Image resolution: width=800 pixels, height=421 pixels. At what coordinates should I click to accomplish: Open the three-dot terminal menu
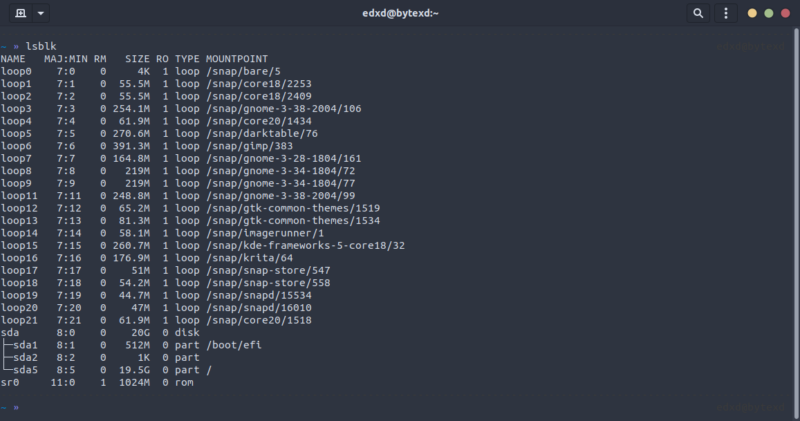(726, 14)
